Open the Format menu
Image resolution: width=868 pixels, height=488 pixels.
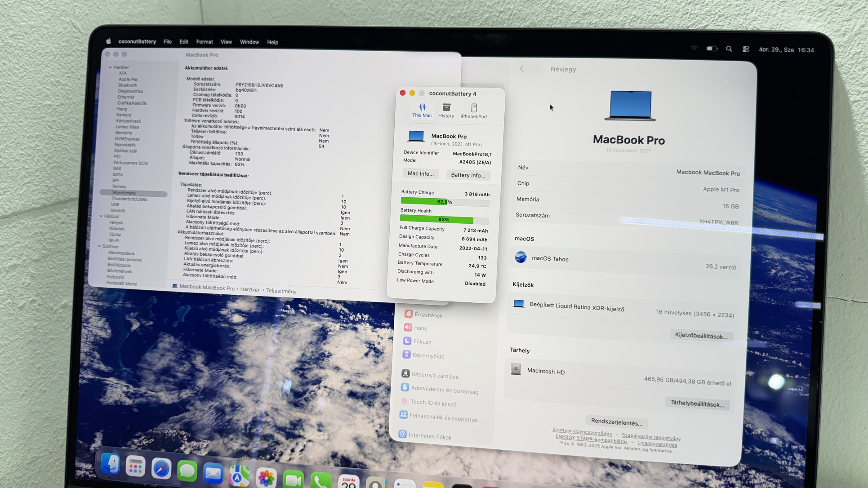204,42
